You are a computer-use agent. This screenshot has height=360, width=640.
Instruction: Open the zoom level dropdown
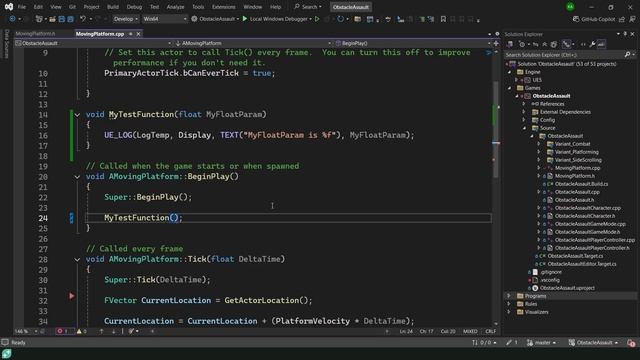(26, 331)
